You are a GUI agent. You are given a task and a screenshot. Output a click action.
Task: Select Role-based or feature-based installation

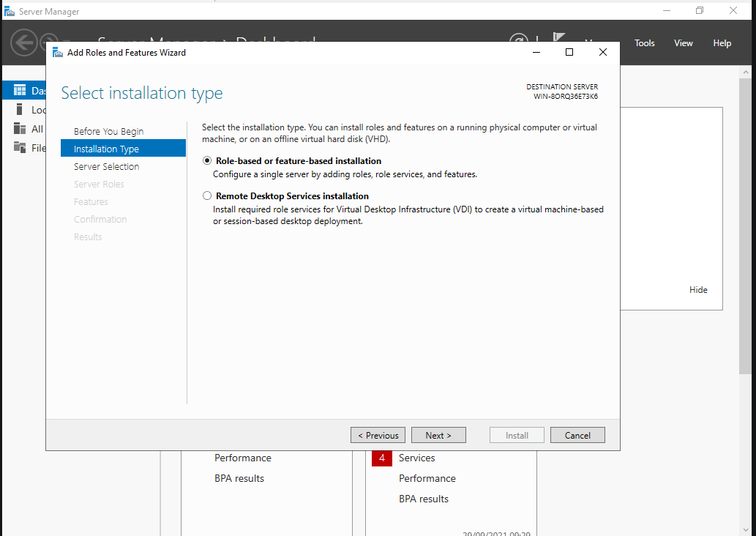[207, 160]
